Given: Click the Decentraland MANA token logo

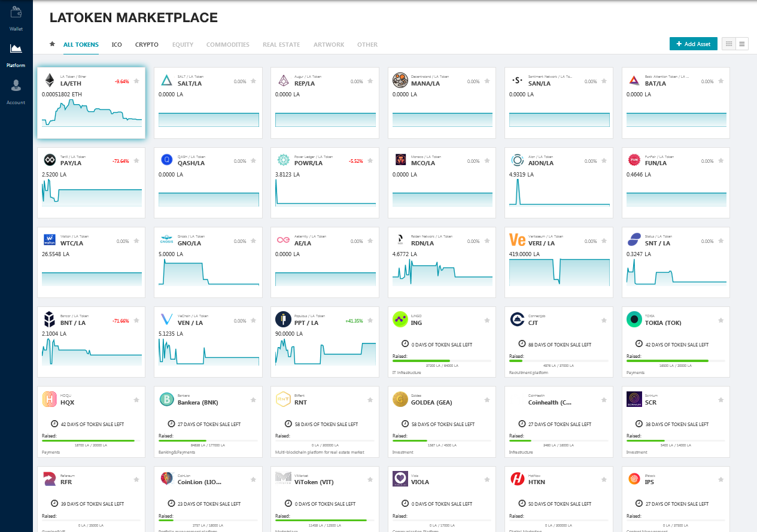Looking at the screenshot, I should 400,80.
